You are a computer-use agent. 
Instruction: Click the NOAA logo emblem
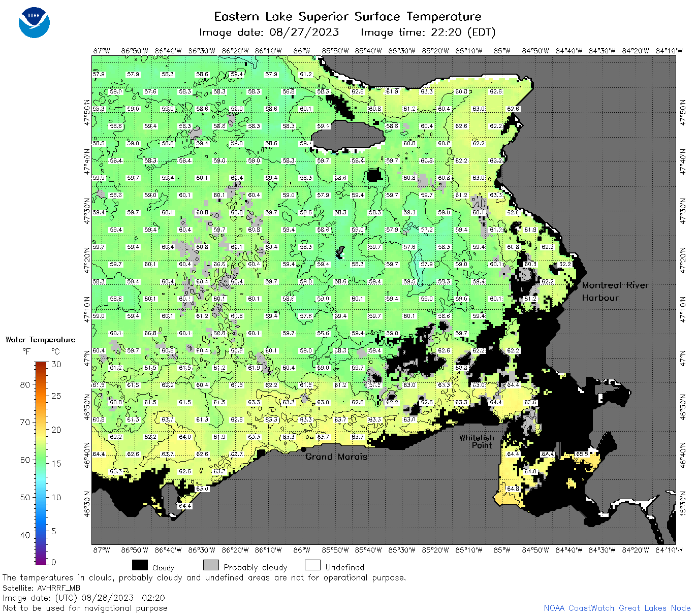coord(34,22)
